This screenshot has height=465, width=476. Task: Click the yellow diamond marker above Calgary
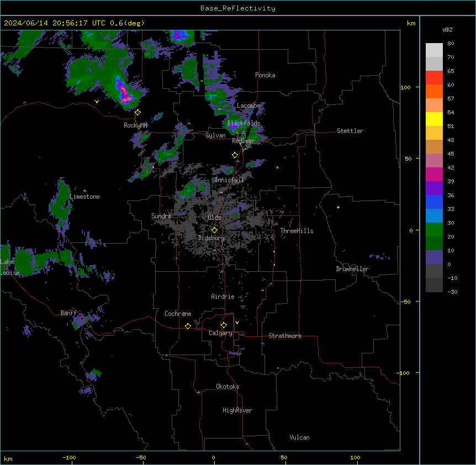224,325
